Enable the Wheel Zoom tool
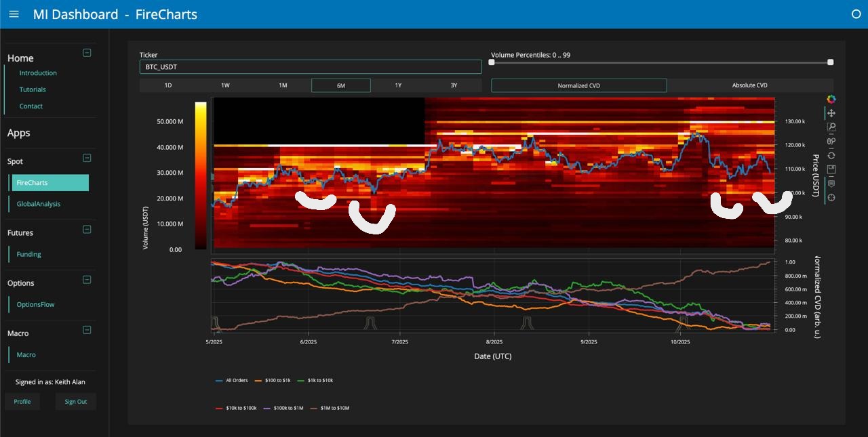The width and height of the screenshot is (868, 437). click(831, 142)
